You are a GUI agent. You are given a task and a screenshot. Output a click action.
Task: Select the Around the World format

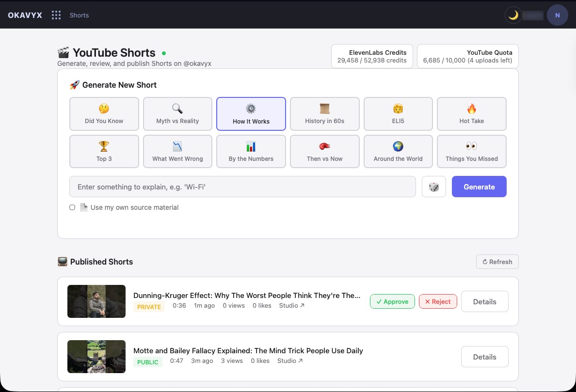pyautogui.click(x=398, y=151)
